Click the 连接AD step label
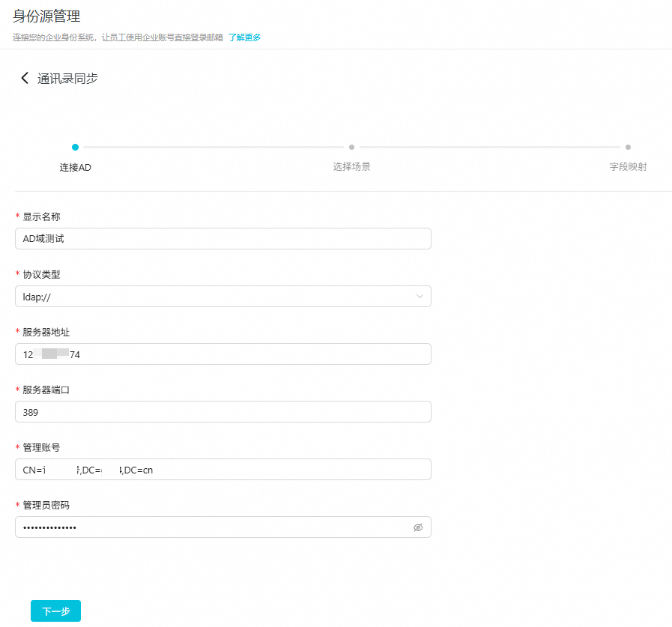The width and height of the screenshot is (672, 627). 75,168
